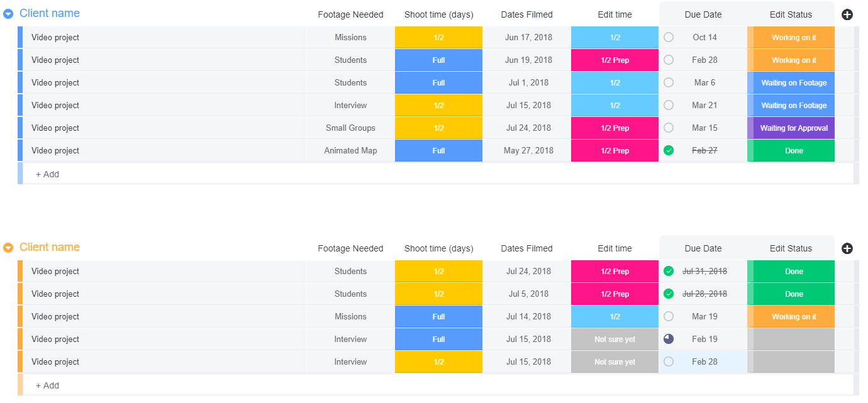
Task: Collapse the blue Client name group
Action: pos(8,14)
